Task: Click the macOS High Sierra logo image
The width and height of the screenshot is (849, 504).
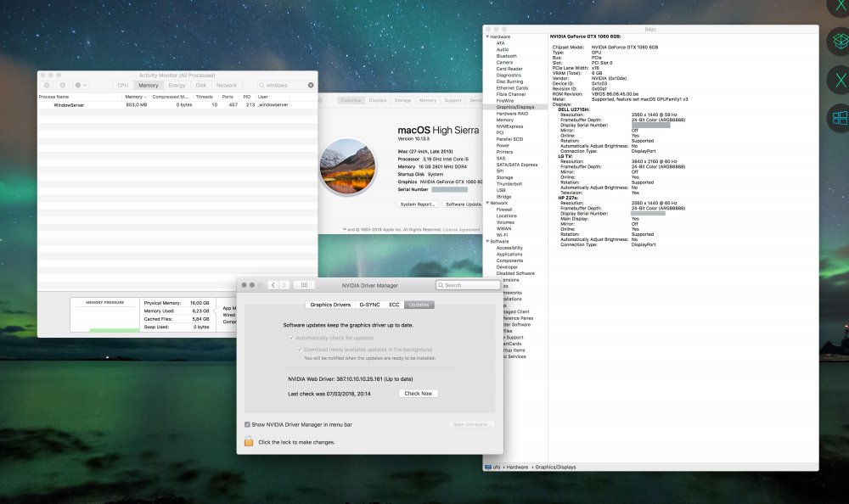Action: pyautogui.click(x=347, y=166)
